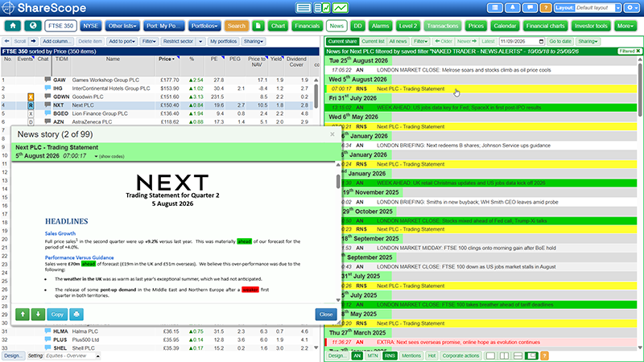This screenshot has width=644, height=362.
Task: Go to next news story with down arrow
Action: (x=38, y=315)
